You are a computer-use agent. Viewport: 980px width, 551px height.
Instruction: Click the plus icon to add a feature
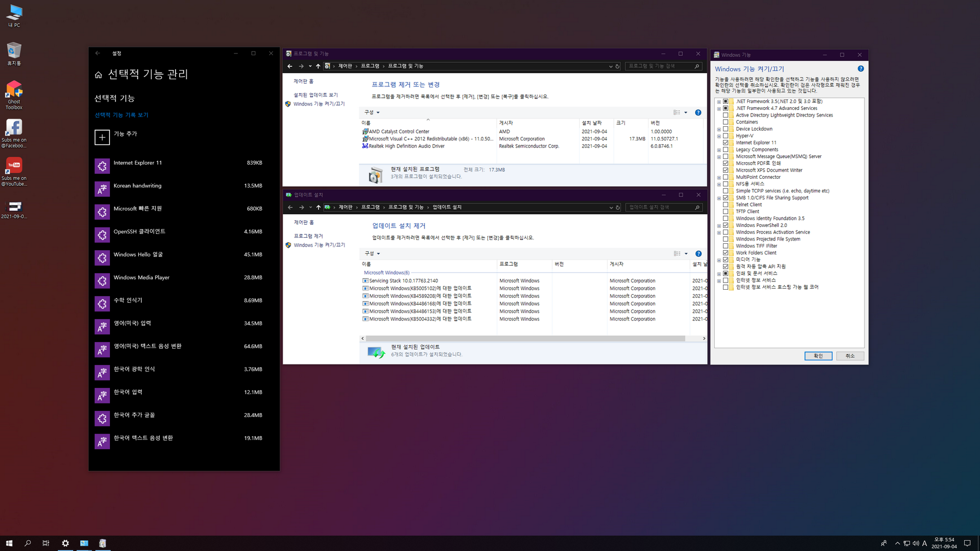(x=102, y=137)
